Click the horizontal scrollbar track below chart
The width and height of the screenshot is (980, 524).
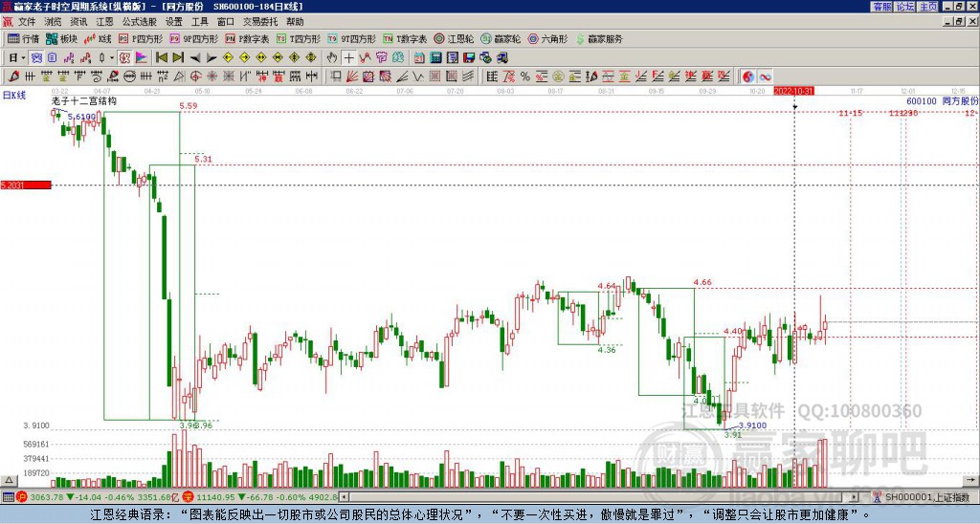point(600,497)
